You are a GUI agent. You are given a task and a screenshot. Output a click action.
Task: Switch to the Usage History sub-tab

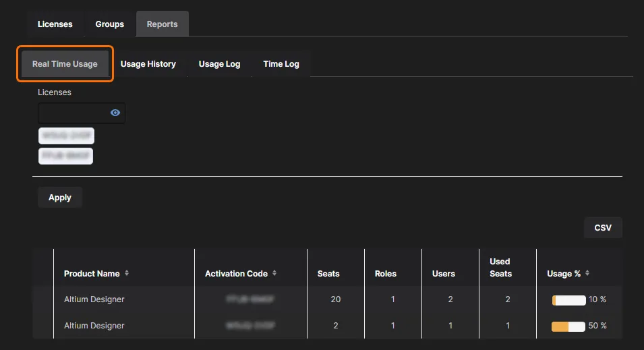(148, 64)
